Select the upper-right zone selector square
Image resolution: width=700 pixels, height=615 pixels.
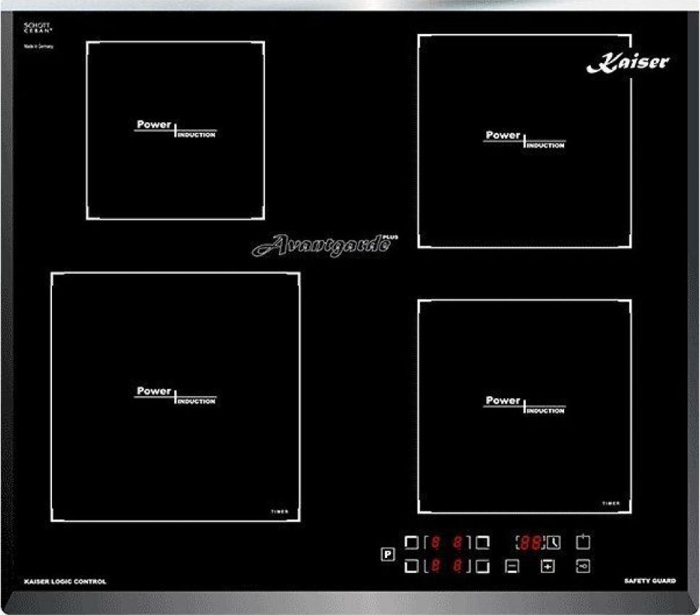pos(483,542)
